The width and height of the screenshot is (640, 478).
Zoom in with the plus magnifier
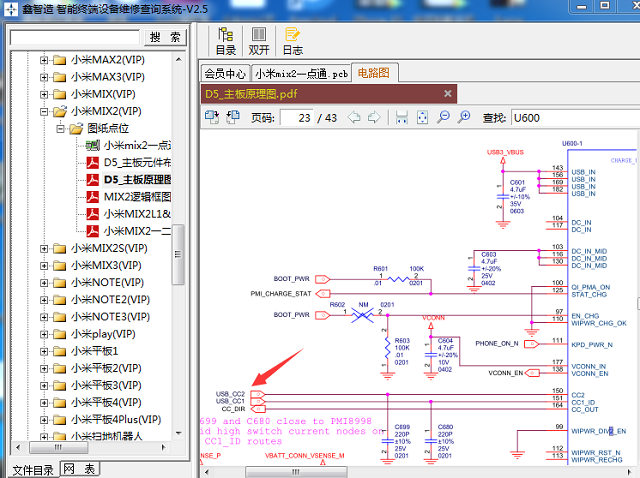coord(464,117)
